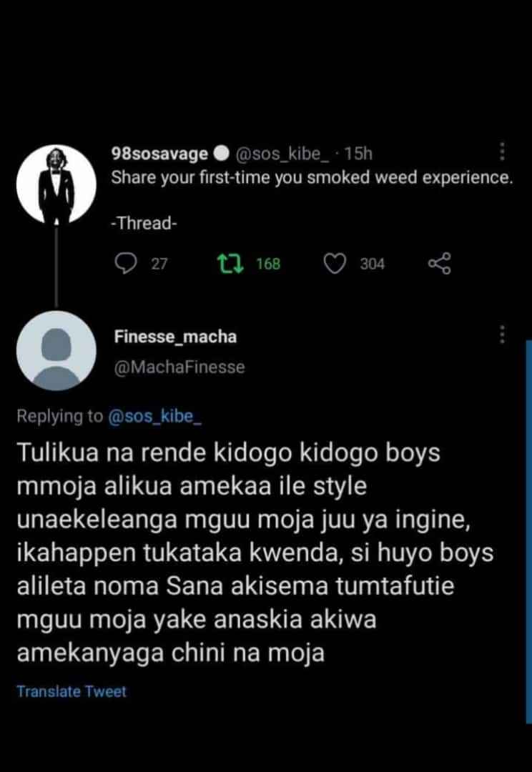Click the white badge beside 98sosavage
The height and width of the screenshot is (772, 532).
click(x=221, y=154)
